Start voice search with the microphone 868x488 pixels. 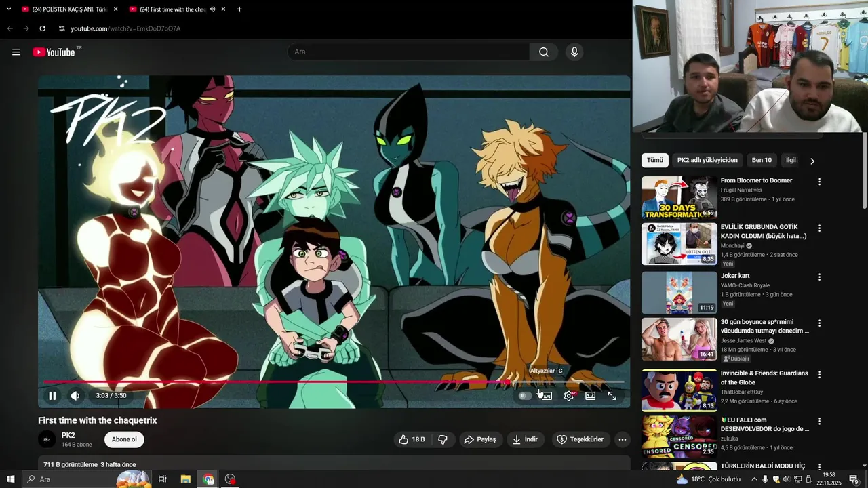pos(574,52)
